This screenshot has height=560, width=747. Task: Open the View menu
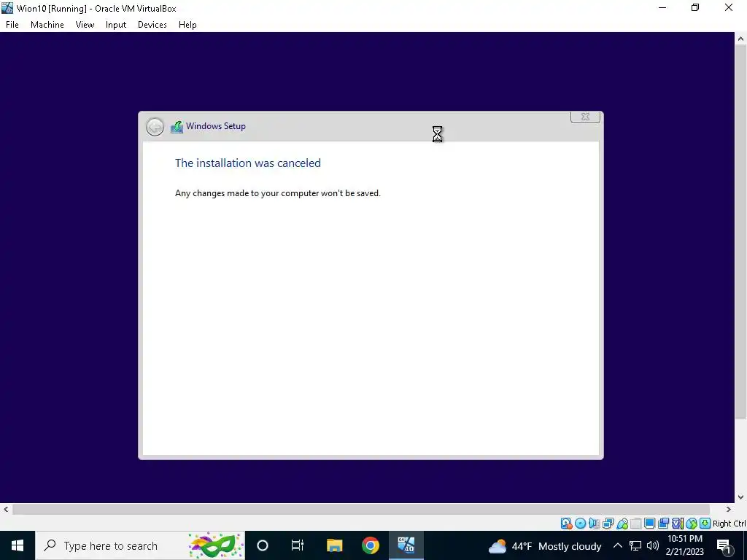pos(85,25)
